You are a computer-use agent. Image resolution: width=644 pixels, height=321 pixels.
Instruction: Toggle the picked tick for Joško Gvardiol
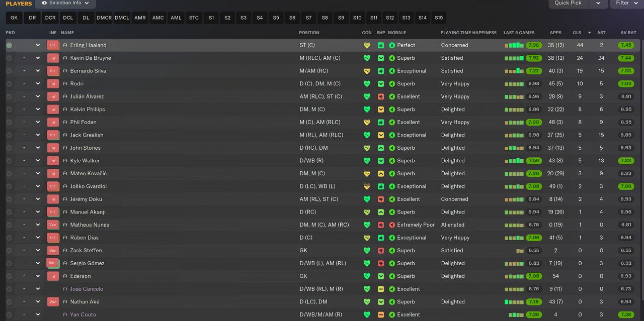[9, 186]
